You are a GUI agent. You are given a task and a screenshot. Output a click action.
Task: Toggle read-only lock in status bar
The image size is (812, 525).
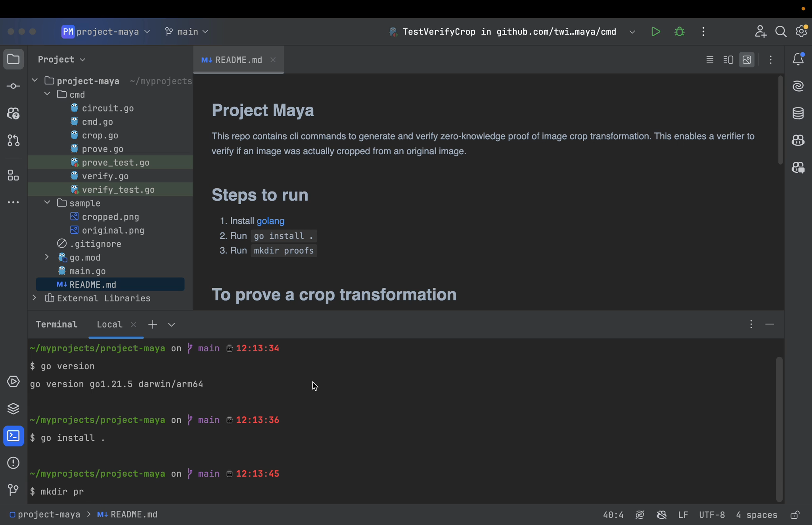click(x=795, y=515)
